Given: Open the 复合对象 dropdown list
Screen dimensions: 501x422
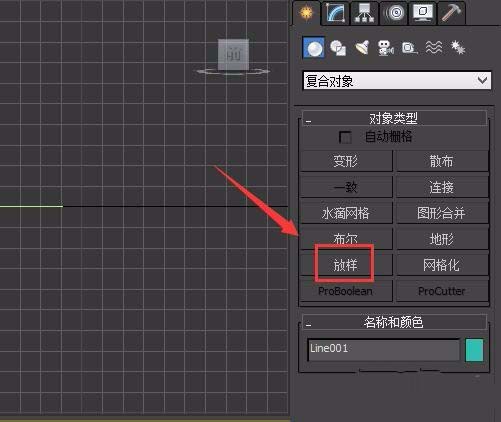Looking at the screenshot, I should [397, 81].
